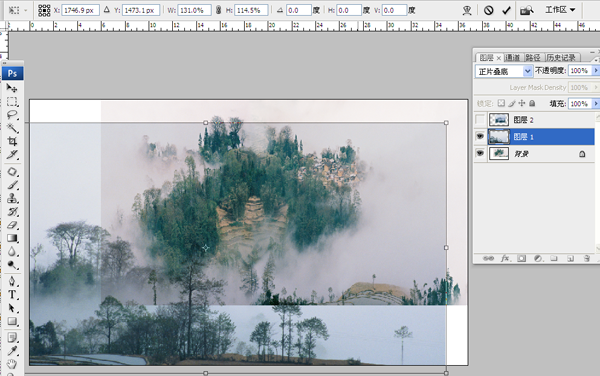
Task: Toggle relative positioning triangle icon
Action: [107, 10]
